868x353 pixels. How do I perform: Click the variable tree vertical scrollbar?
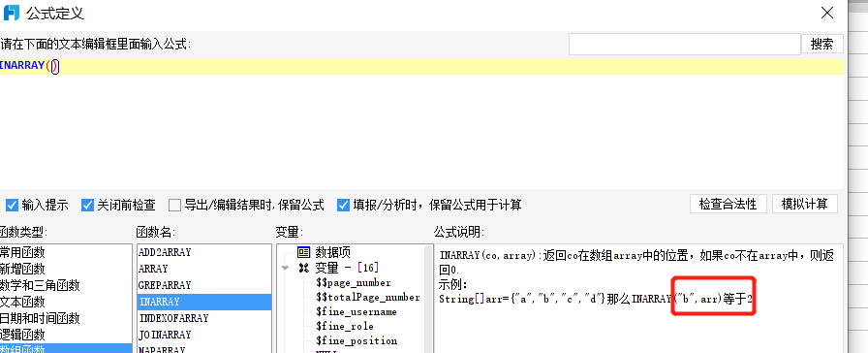[428, 300]
